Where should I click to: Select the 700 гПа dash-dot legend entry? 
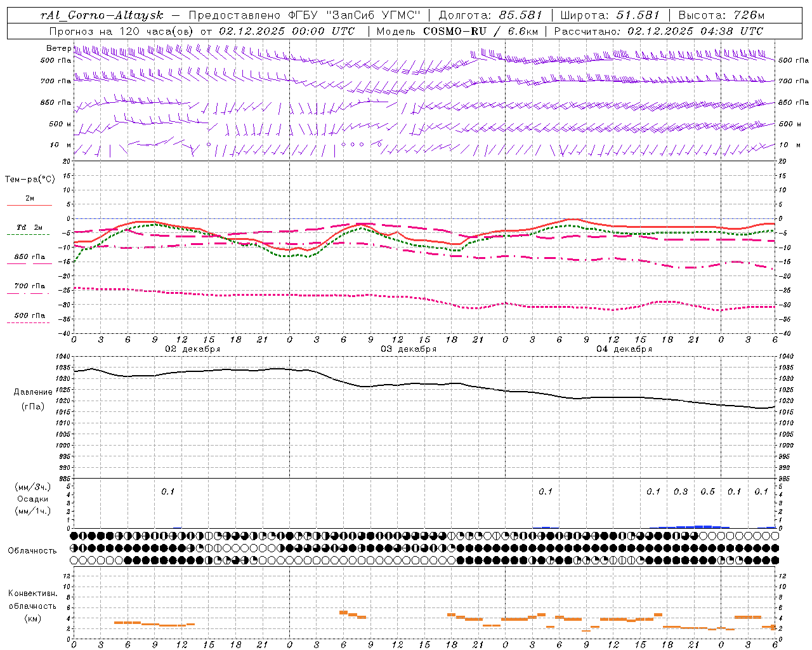[30, 286]
